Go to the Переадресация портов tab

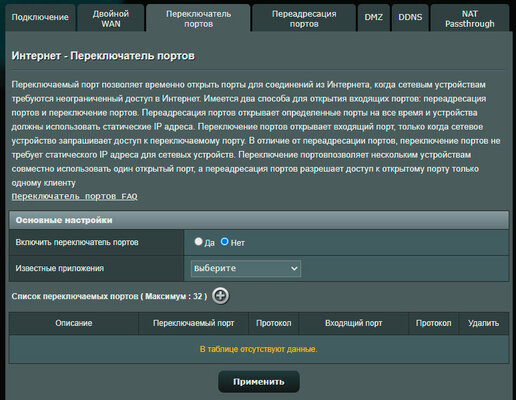coord(304,18)
